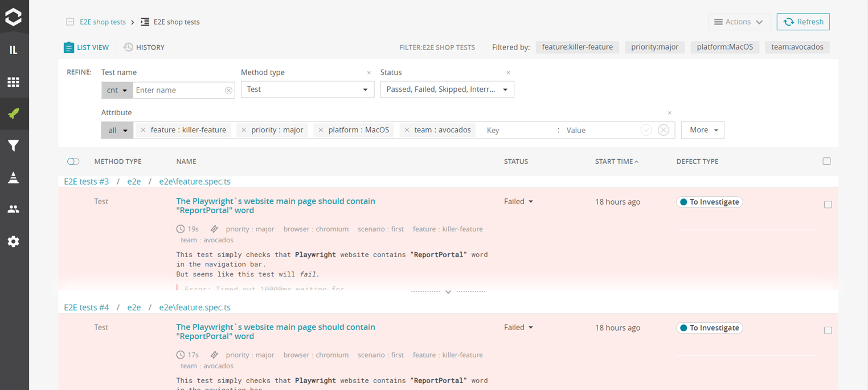
Task: Switch to List View tab
Action: pos(86,47)
